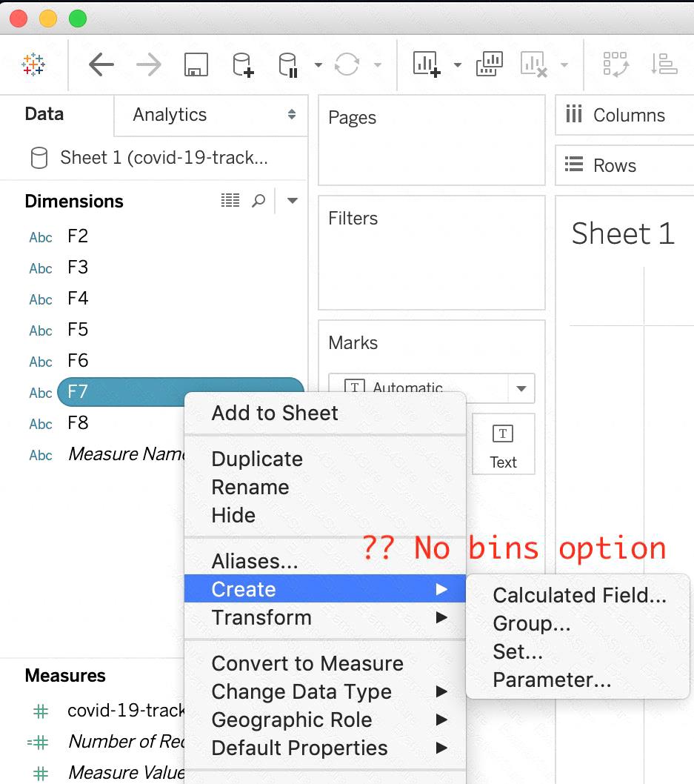The height and width of the screenshot is (784, 694).
Task: Select the F6 dimension field
Action: (x=78, y=360)
